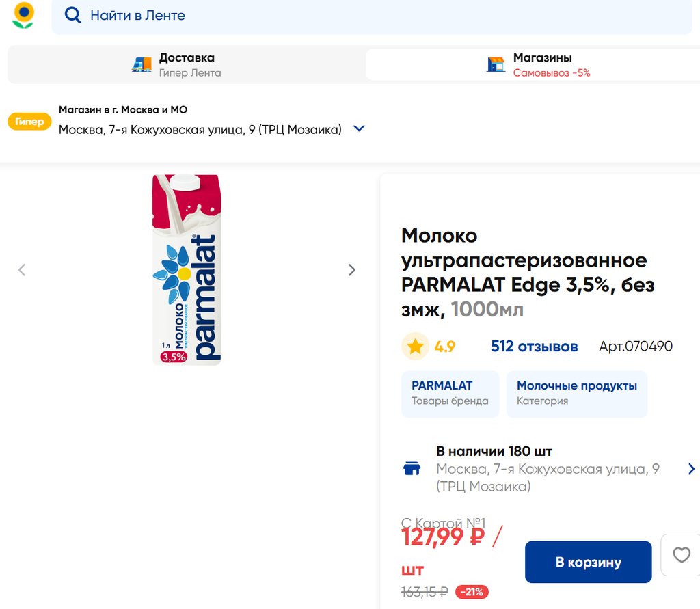
Task: Show the previous product image
Action: (x=22, y=270)
